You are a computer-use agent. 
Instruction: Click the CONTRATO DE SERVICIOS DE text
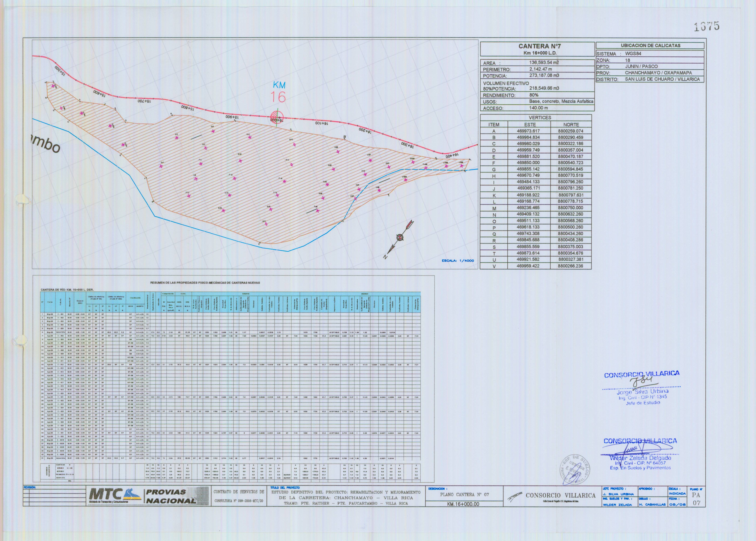(239, 492)
